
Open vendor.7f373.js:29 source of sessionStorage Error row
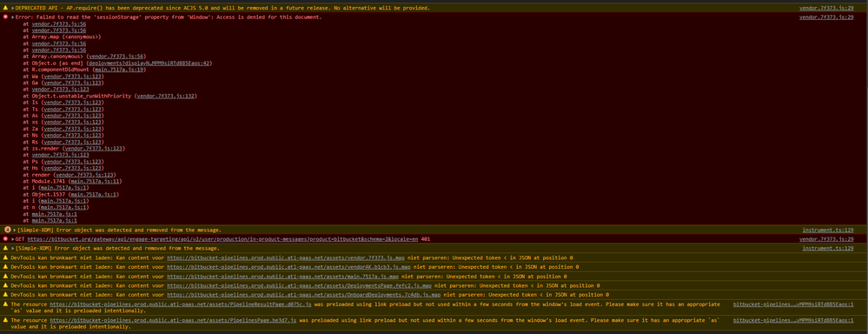click(826, 17)
